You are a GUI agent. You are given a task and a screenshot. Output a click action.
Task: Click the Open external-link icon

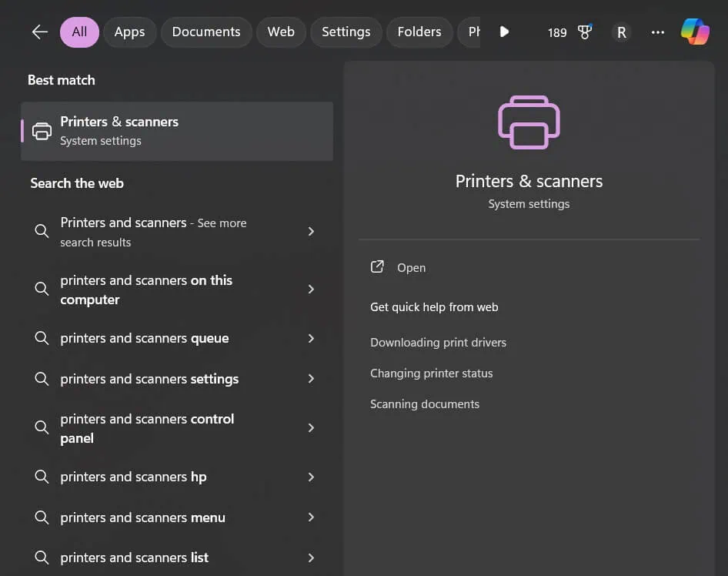(377, 267)
